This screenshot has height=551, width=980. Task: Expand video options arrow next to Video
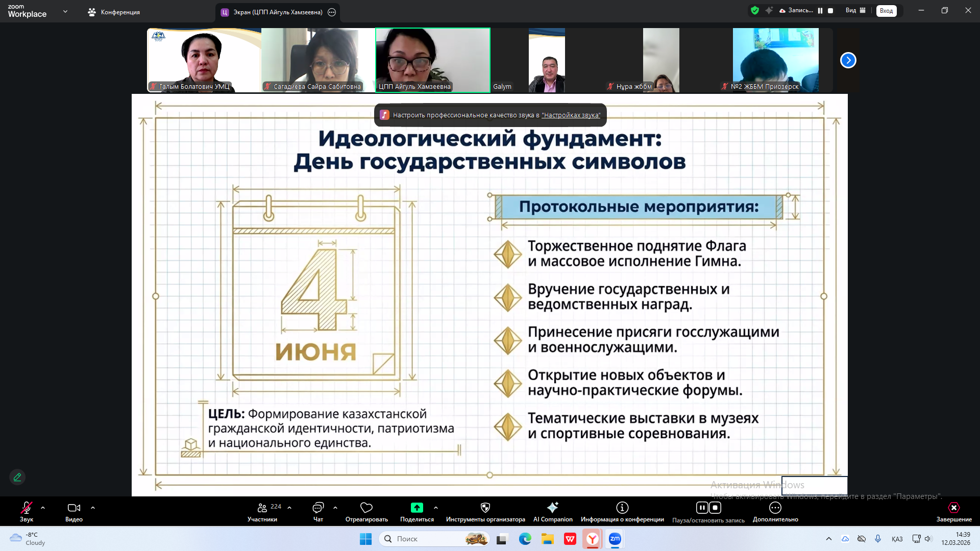point(93,508)
